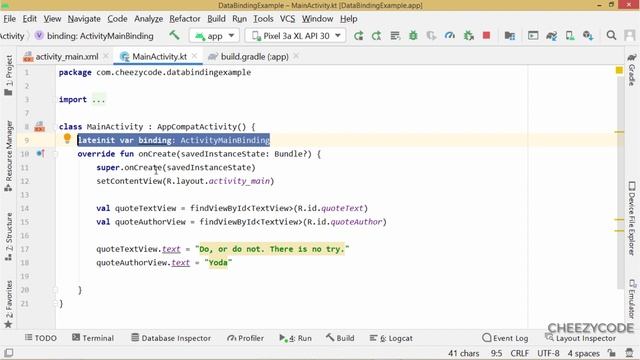This screenshot has width=640, height=360.
Task: Open the Build tool window
Action: pos(340,338)
